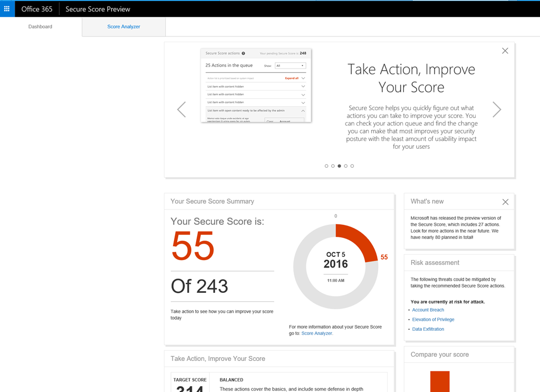This screenshot has height=392, width=540.
Task: Select the first carousel dot
Action: click(x=327, y=166)
